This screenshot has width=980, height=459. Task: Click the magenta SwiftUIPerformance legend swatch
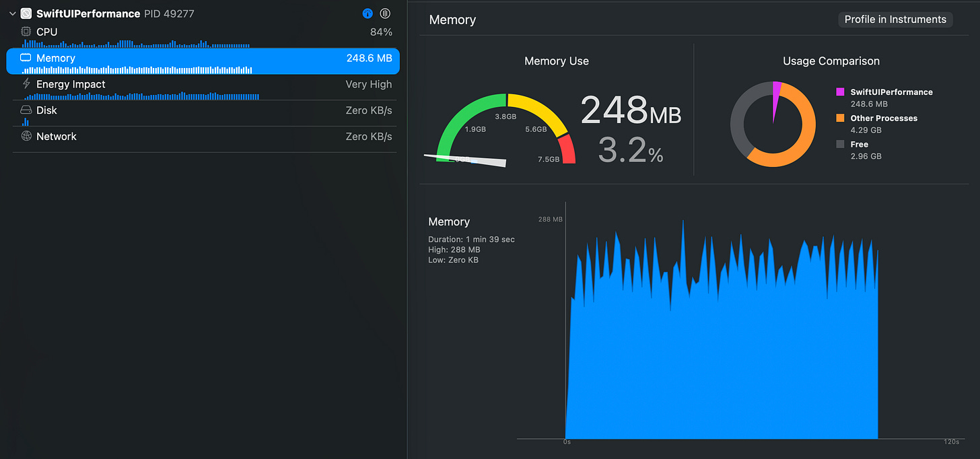click(x=840, y=92)
